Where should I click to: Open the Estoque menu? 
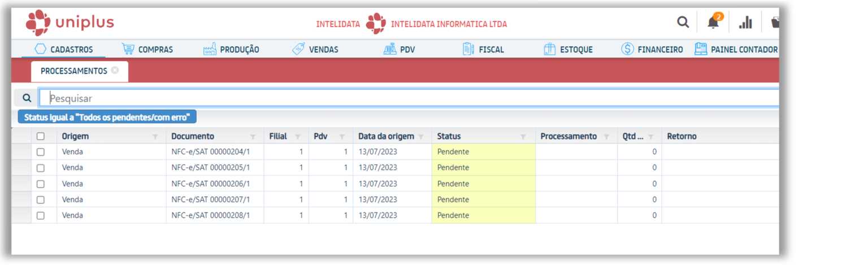coord(568,50)
